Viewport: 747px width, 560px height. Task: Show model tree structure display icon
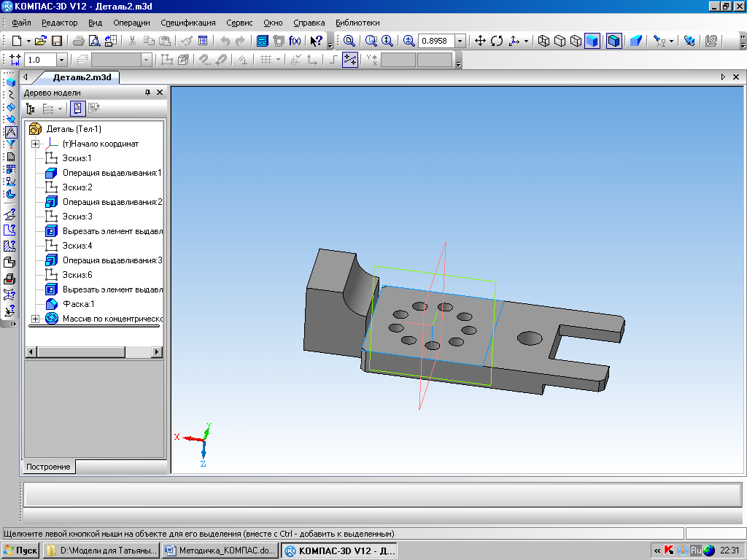pos(30,109)
